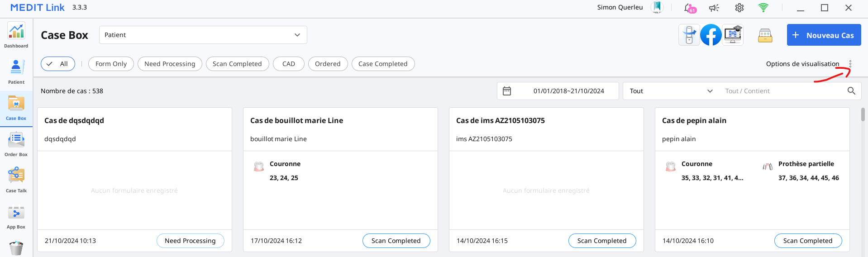Open case card Cas de dqsdqdqd
Viewport: 868px width, 257px height.
click(134, 180)
